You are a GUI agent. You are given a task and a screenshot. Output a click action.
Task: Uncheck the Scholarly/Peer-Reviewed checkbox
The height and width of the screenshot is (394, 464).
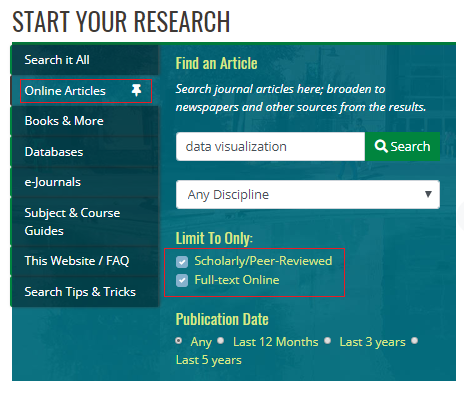182,262
